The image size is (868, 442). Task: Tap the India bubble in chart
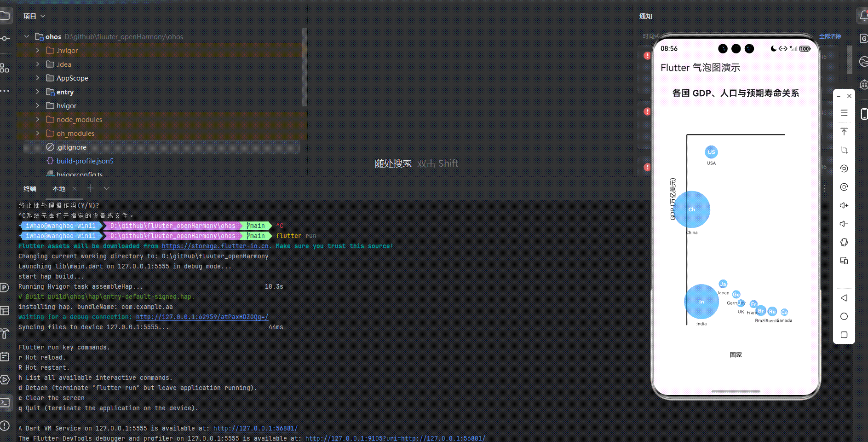click(701, 302)
